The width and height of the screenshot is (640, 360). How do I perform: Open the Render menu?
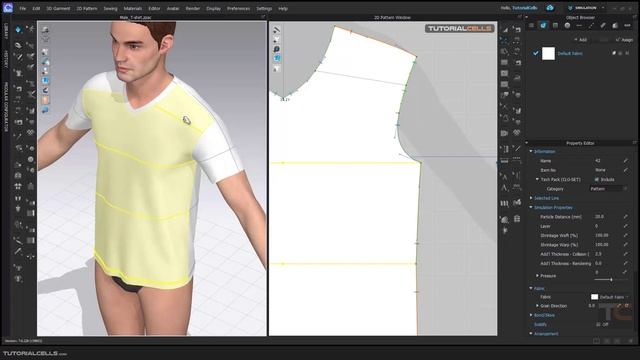(x=193, y=8)
